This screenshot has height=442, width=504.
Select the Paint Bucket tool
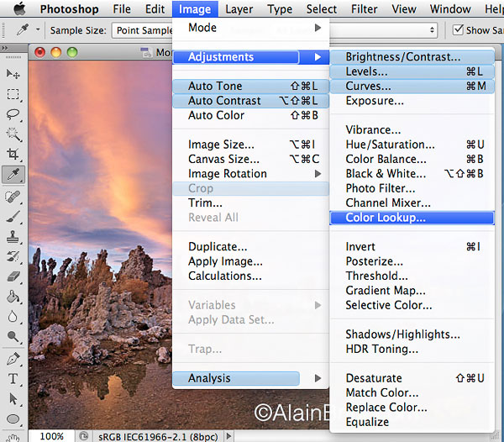(13, 297)
